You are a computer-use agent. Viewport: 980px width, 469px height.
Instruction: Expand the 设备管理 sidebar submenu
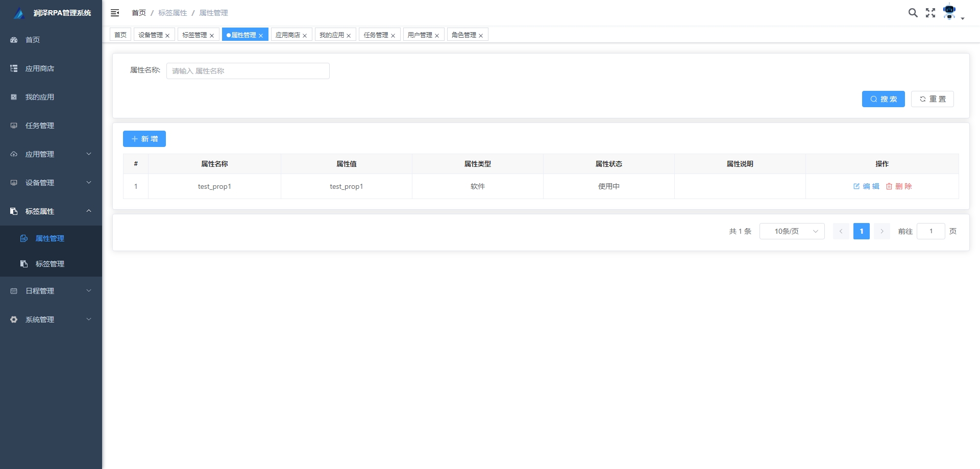coord(51,183)
